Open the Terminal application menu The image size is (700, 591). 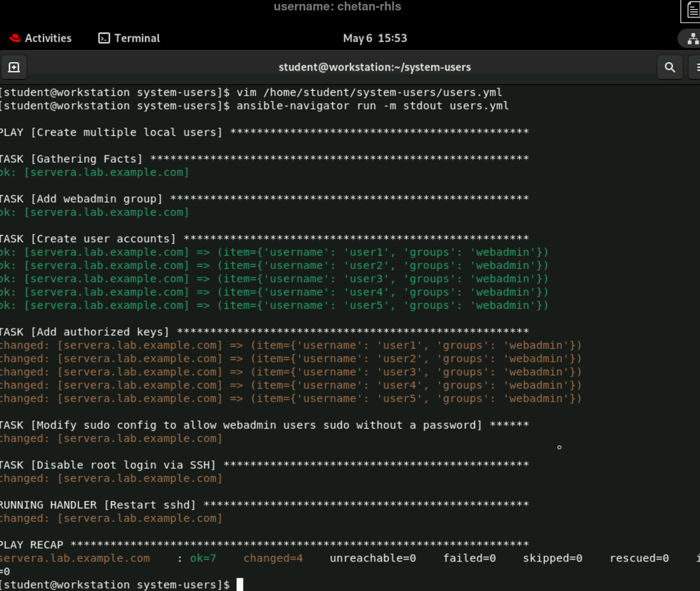click(x=137, y=39)
